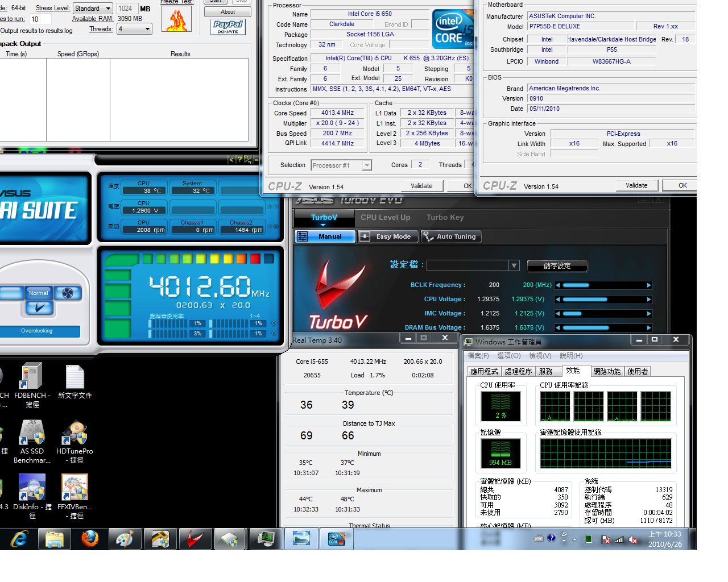Open the FDBENCH desktop shortcut
This screenshot has height=582, width=728.
pos(32,385)
